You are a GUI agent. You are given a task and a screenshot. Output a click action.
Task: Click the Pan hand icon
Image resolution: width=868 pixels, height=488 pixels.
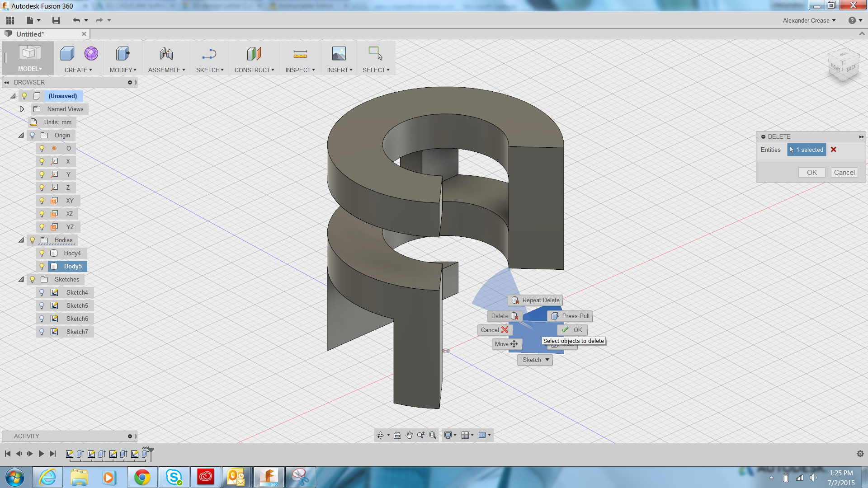coord(409,435)
